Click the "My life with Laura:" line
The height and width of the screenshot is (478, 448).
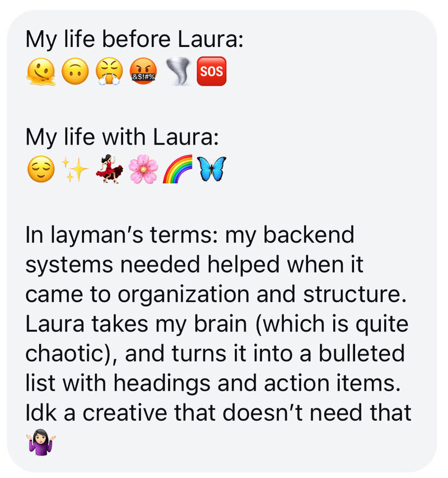[122, 137]
